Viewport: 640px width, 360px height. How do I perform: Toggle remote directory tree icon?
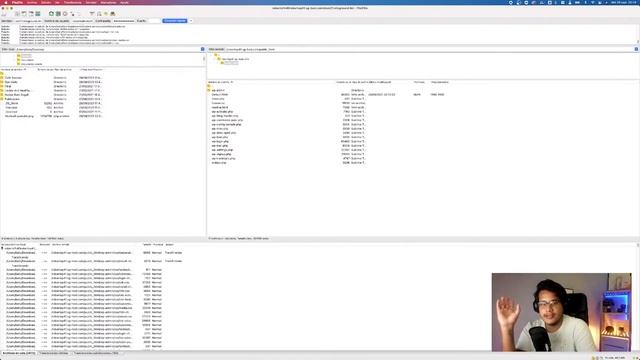pyautogui.click(x=31, y=14)
